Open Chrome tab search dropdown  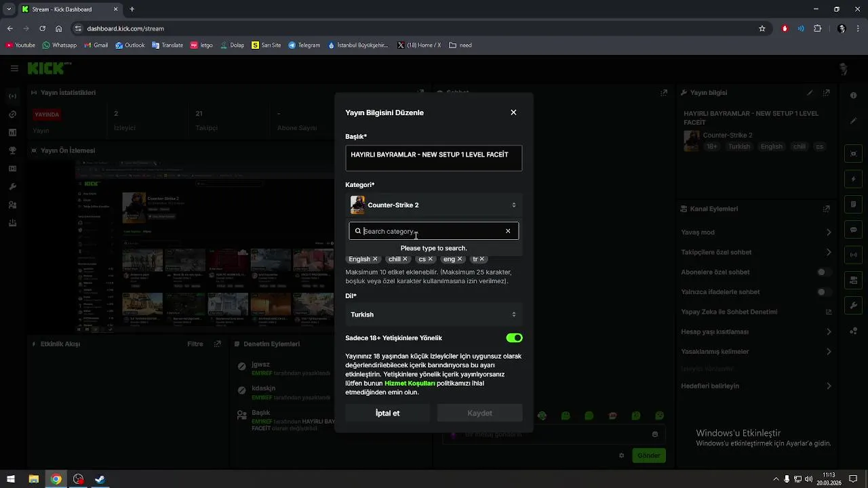(9, 9)
